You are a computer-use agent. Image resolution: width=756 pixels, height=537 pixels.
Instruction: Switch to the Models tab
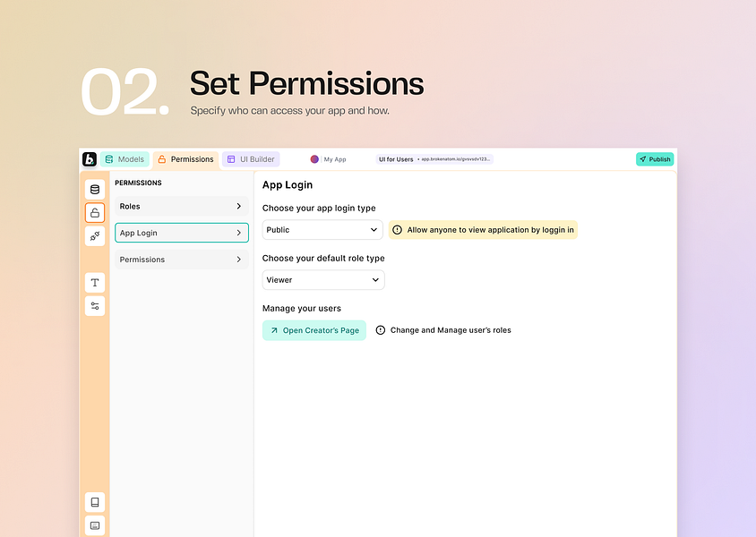[125, 159]
